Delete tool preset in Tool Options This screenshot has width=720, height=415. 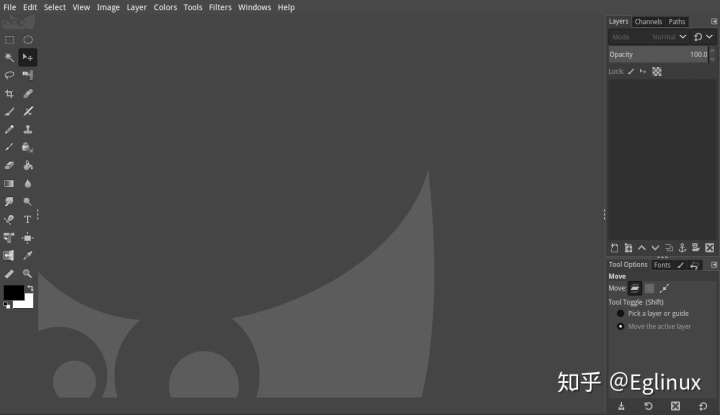click(675, 406)
